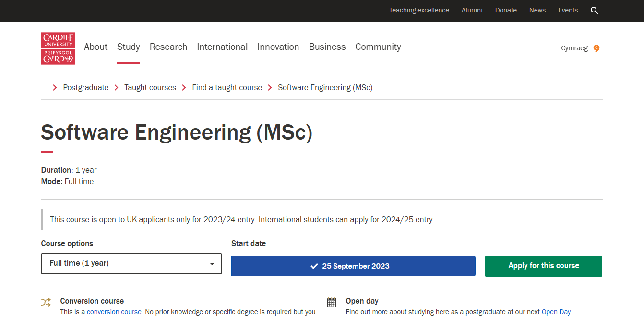
Task: Click the conversion course shuffle icon
Action: [x=46, y=302]
